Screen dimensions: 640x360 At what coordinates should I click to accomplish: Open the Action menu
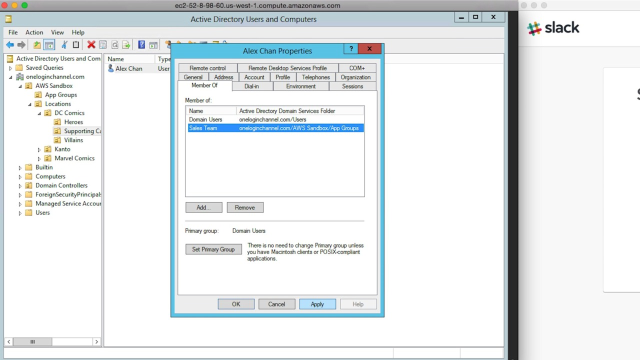34,32
